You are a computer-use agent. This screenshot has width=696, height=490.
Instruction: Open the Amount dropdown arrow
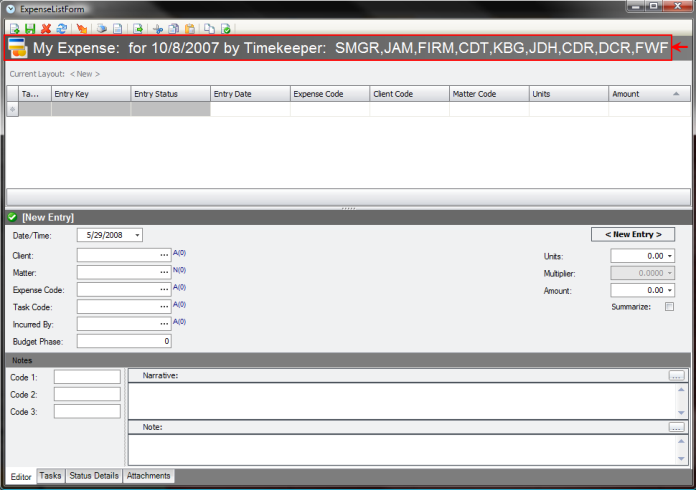(667, 290)
